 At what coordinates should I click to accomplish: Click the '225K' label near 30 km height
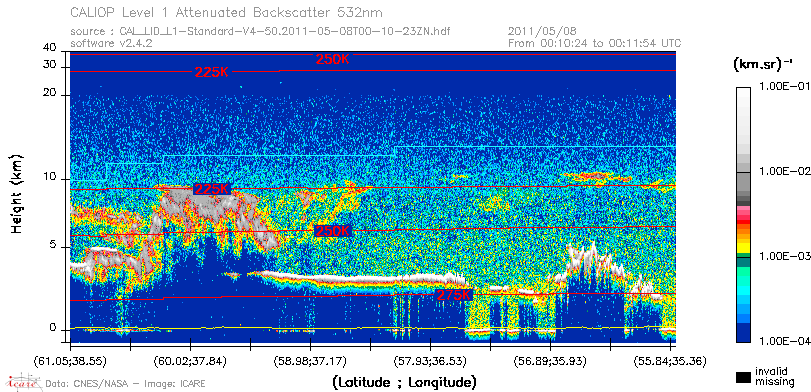tap(212, 73)
